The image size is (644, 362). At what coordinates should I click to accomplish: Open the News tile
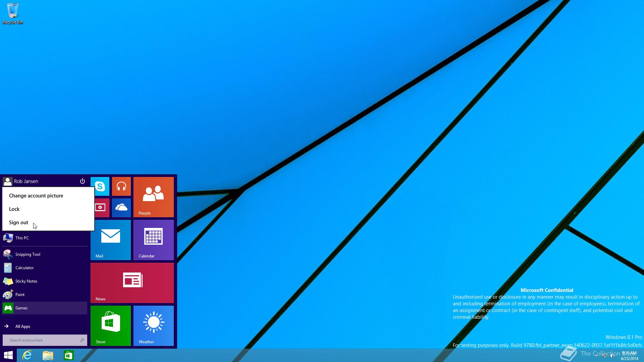coord(132,283)
